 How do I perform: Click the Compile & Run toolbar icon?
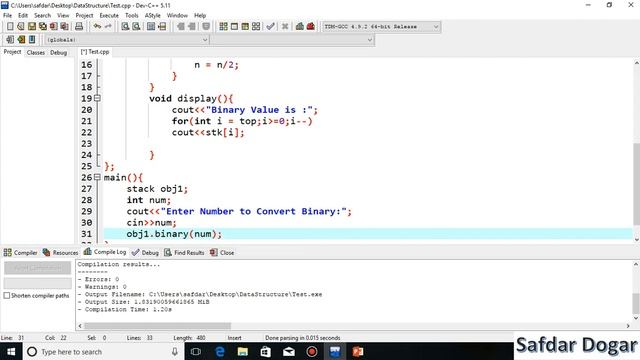[x=245, y=27]
